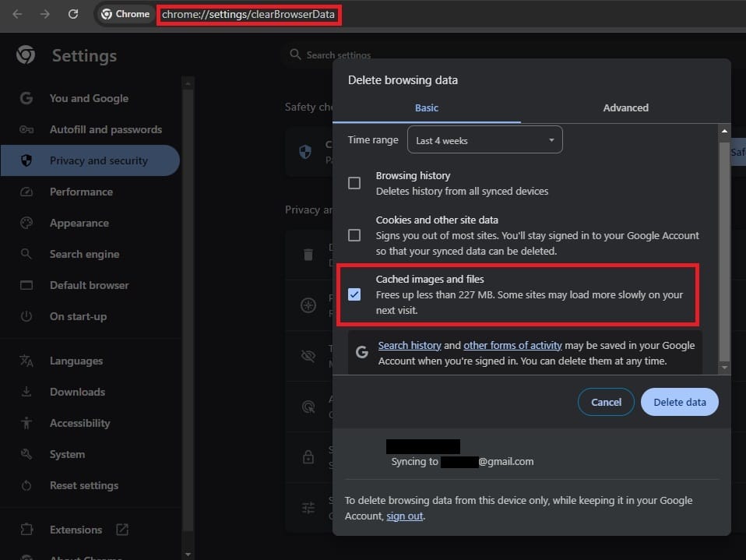Click the crossed-out eye icon in the Privacy list
746x560 pixels.
[x=308, y=355]
